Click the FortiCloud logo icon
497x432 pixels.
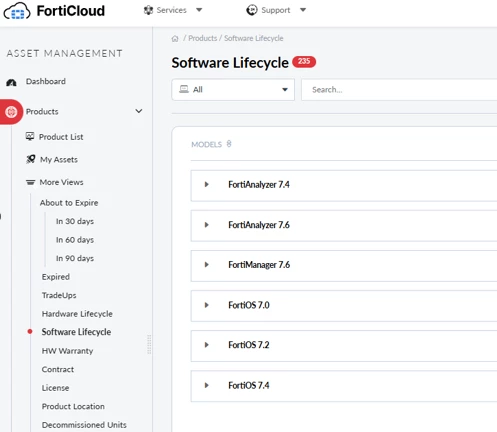point(17,11)
